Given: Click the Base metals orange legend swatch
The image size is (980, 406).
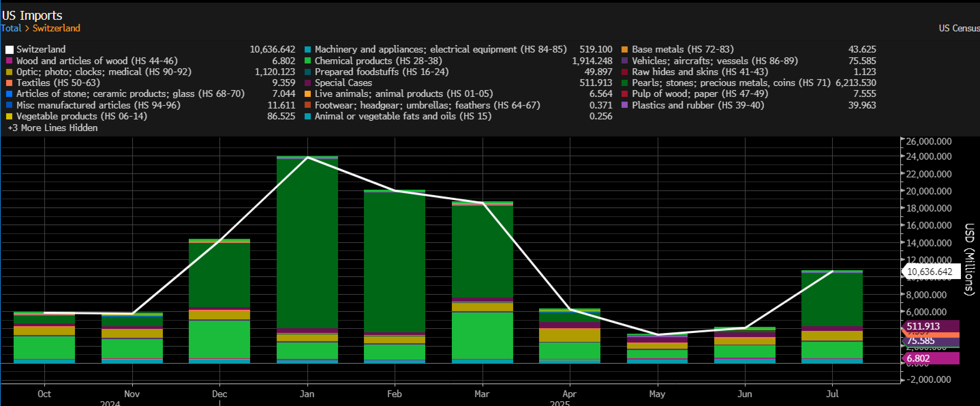Looking at the screenshot, I should pos(625,49).
